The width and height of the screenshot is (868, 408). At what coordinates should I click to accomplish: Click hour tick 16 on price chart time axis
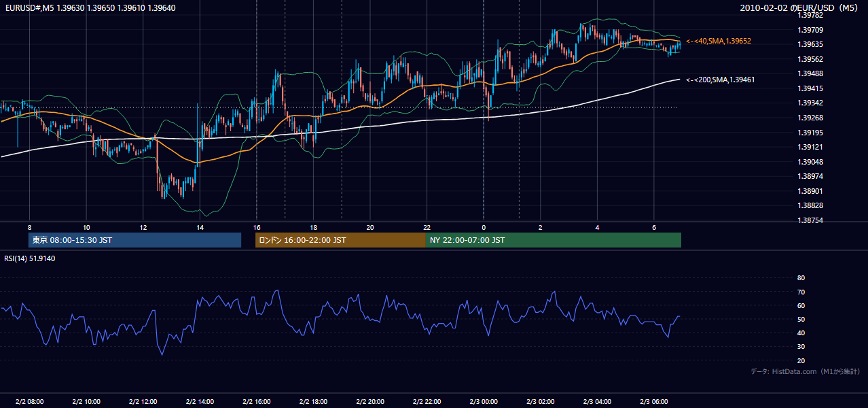pyautogui.click(x=257, y=227)
